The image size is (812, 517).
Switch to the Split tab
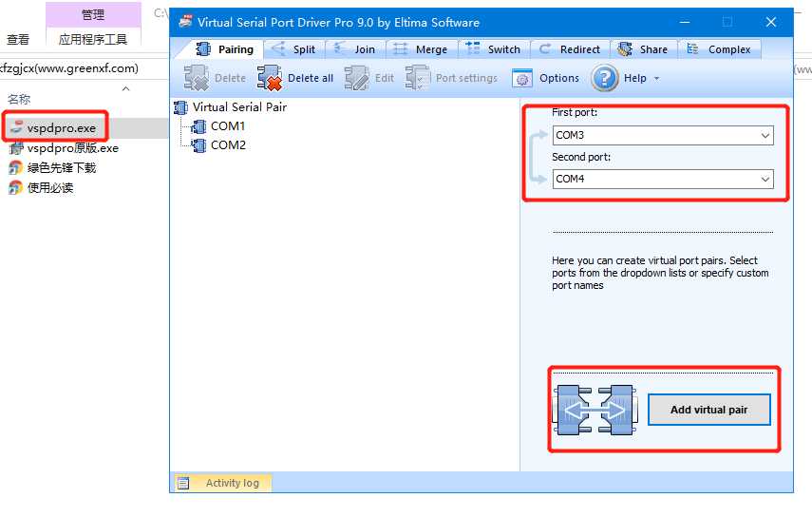[293, 49]
